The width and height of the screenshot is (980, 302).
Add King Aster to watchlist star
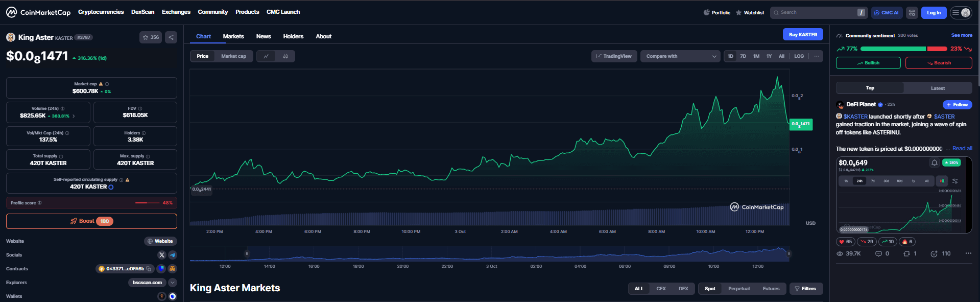(151, 37)
